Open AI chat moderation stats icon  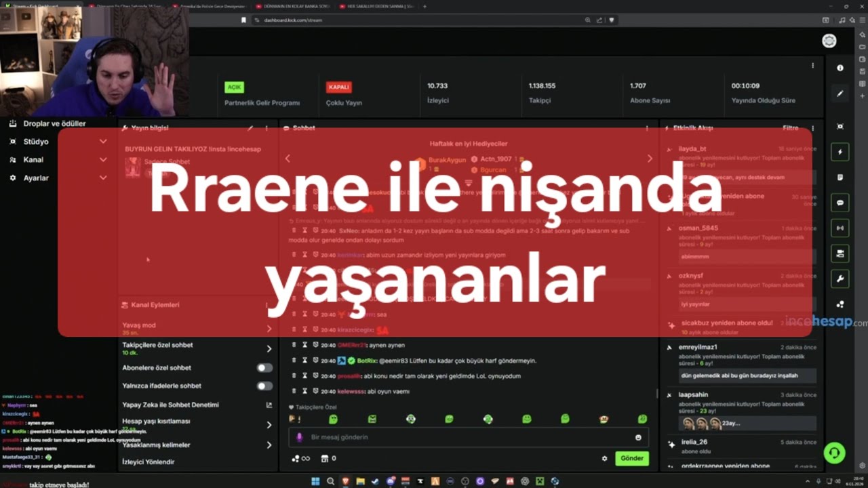pyautogui.click(x=269, y=405)
